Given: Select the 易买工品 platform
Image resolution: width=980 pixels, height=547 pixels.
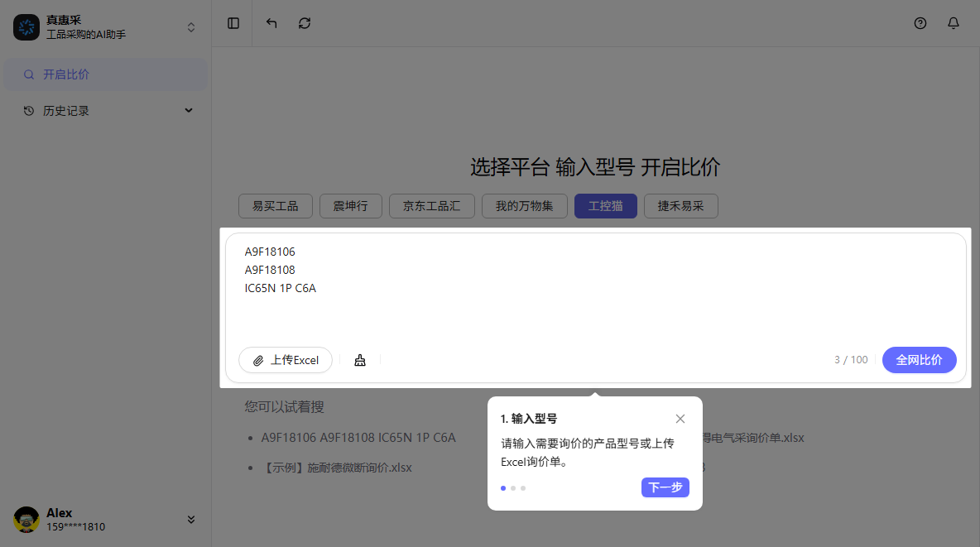Looking at the screenshot, I should pos(275,206).
